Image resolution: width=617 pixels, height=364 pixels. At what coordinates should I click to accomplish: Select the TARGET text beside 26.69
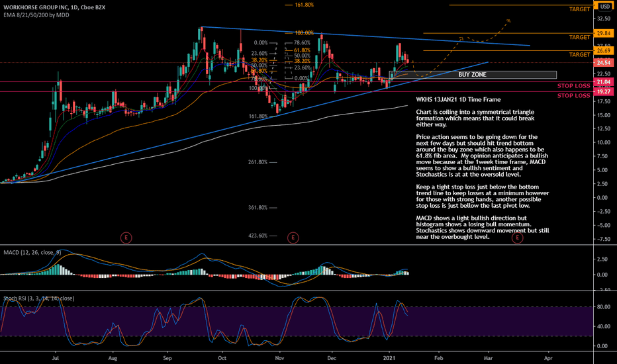[580, 54]
